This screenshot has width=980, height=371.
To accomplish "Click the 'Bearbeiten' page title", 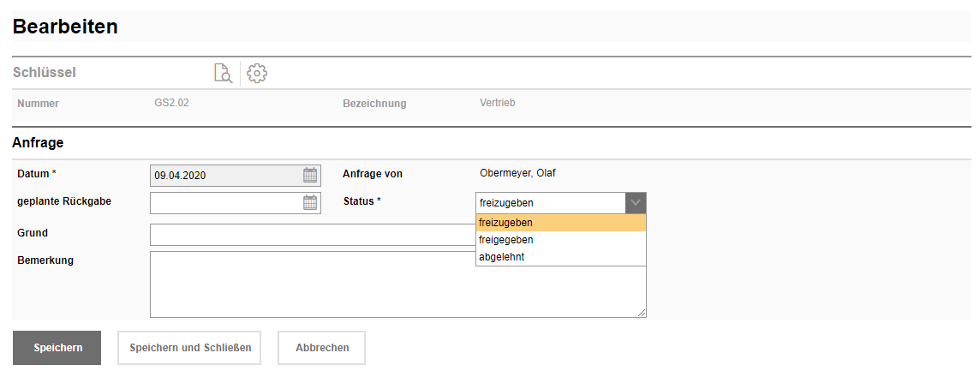I will (x=65, y=27).
